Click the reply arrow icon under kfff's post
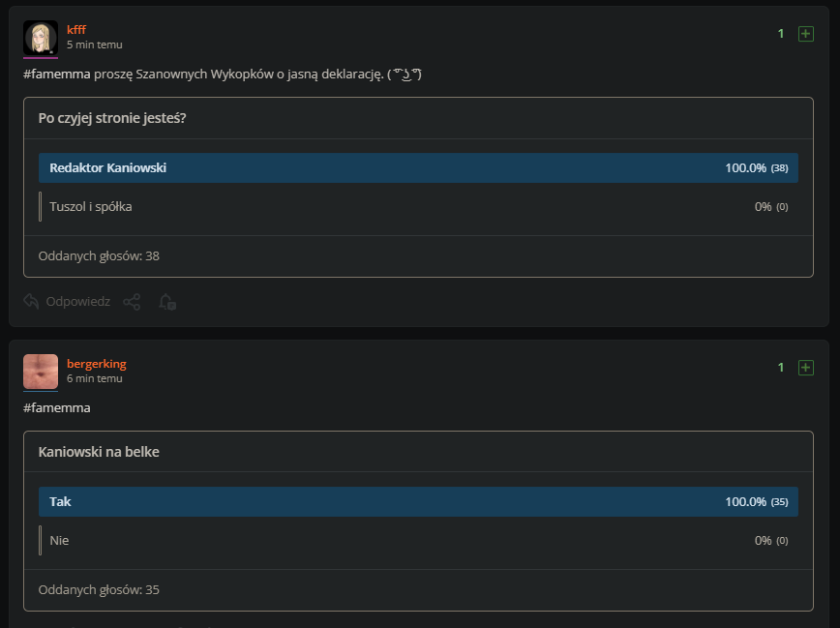Viewport: 840px width, 628px height. pyautogui.click(x=31, y=302)
